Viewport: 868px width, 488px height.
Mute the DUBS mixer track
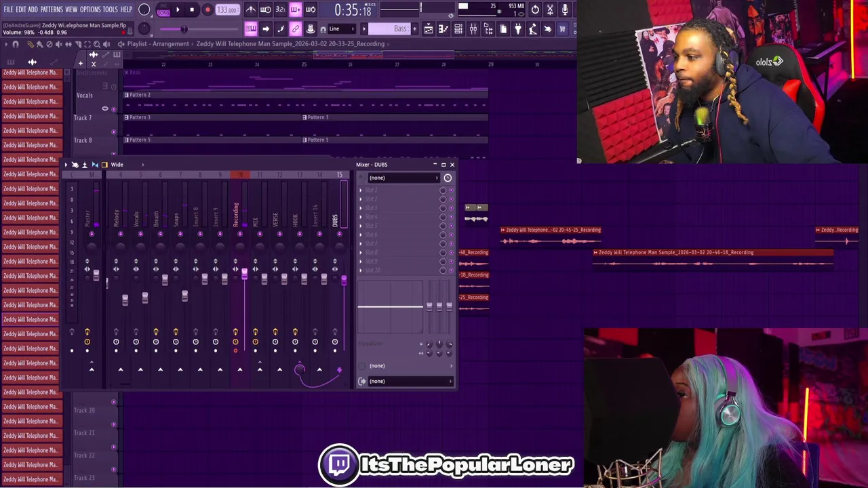click(x=339, y=234)
